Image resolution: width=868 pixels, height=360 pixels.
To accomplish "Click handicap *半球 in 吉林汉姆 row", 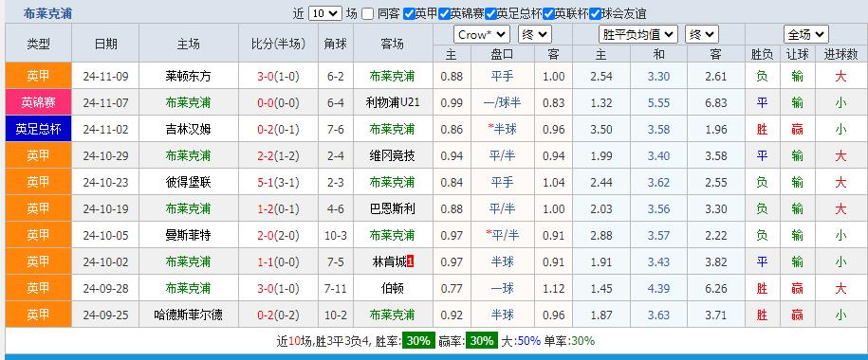I will [x=502, y=129].
